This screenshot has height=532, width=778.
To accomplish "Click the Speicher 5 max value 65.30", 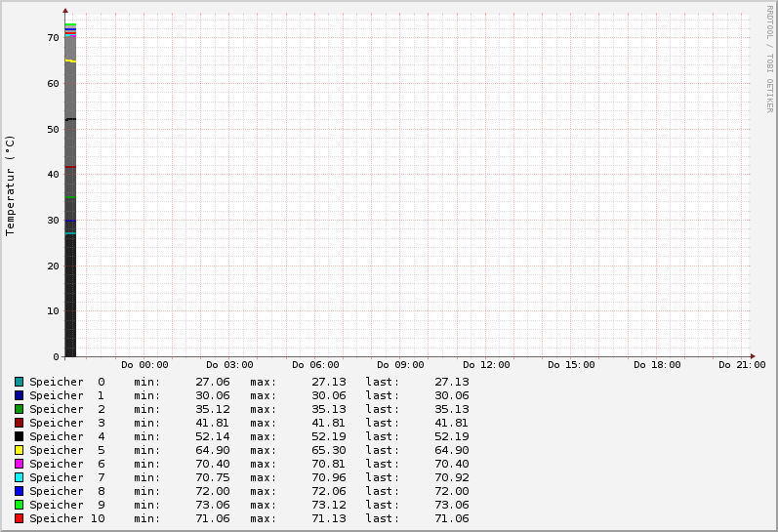I will (x=328, y=450).
